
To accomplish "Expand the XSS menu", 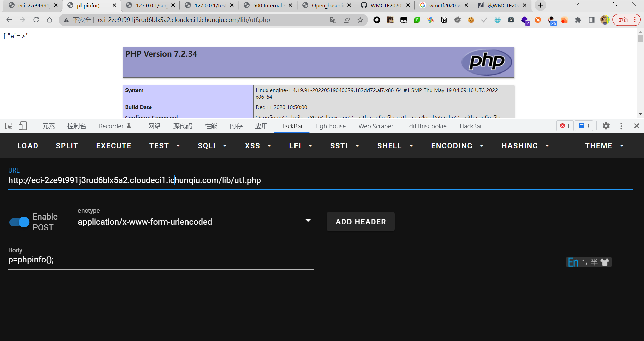I will (258, 146).
